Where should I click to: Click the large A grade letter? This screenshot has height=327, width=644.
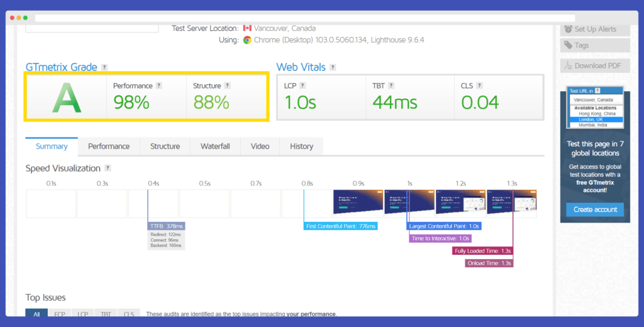pos(67,97)
